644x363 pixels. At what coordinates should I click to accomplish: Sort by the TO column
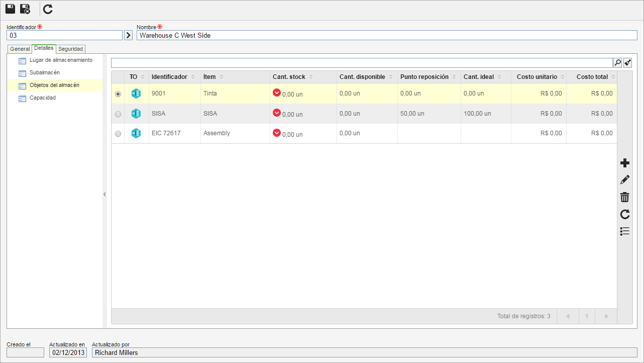(x=137, y=77)
